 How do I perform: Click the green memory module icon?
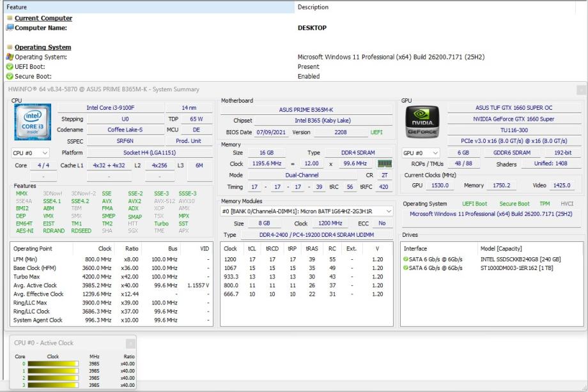(x=385, y=164)
